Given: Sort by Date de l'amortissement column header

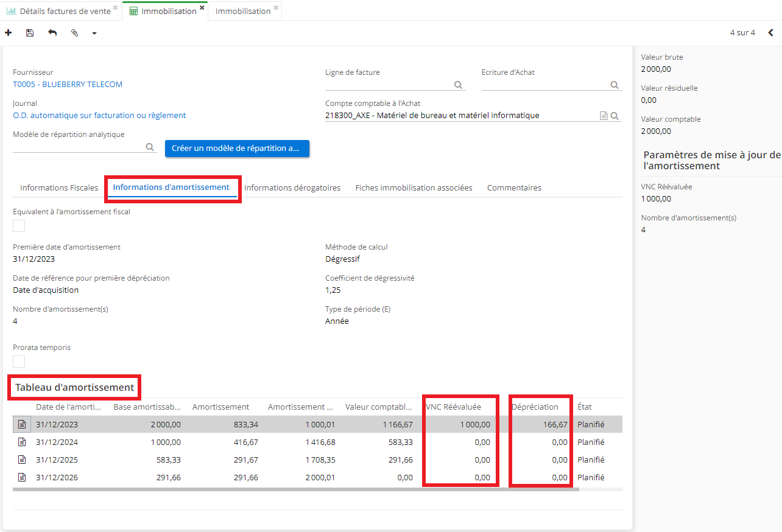Looking at the screenshot, I should point(69,407).
